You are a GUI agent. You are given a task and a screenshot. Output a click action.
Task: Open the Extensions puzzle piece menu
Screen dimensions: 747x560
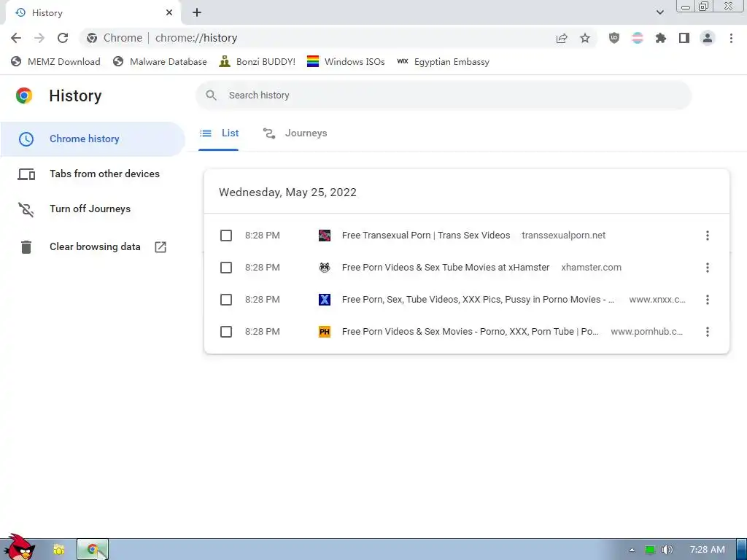pos(661,38)
